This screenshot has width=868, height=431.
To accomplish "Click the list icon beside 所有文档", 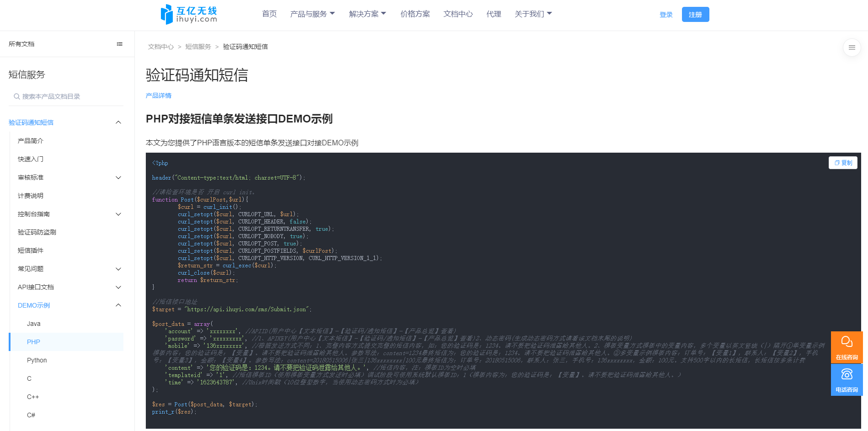I will click(120, 43).
